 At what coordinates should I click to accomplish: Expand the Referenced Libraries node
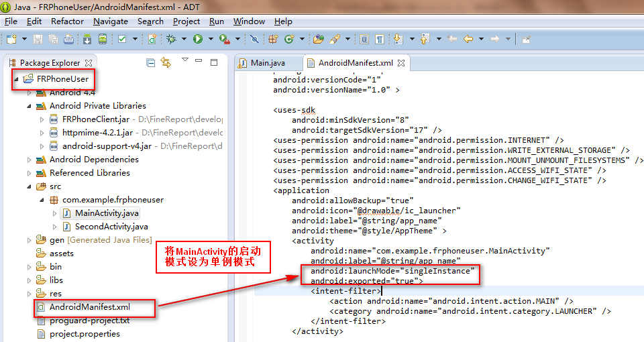point(29,173)
